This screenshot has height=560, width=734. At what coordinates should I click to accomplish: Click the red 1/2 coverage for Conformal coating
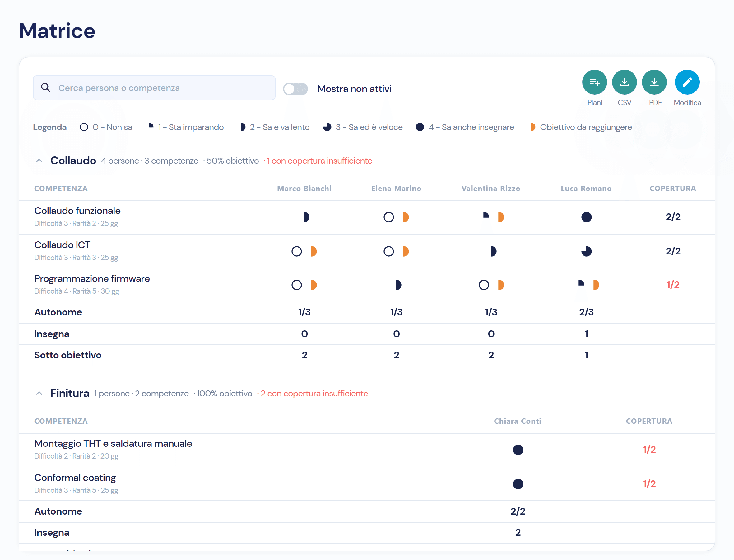pyautogui.click(x=649, y=484)
